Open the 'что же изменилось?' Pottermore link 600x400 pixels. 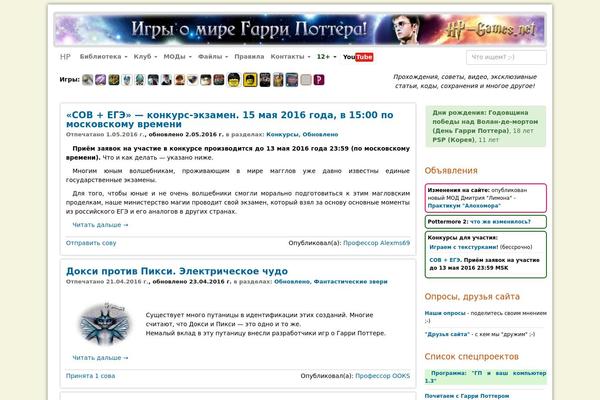pos(501,222)
